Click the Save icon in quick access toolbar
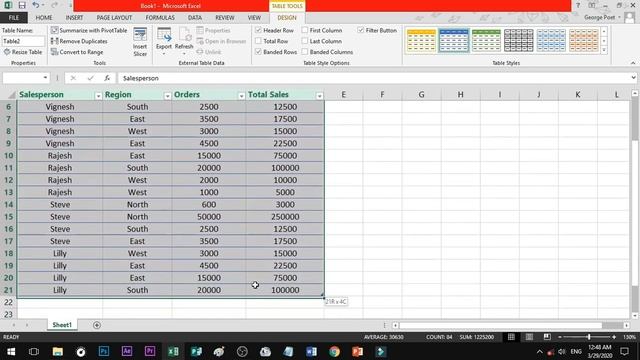The height and width of the screenshot is (360, 640). 22,5
